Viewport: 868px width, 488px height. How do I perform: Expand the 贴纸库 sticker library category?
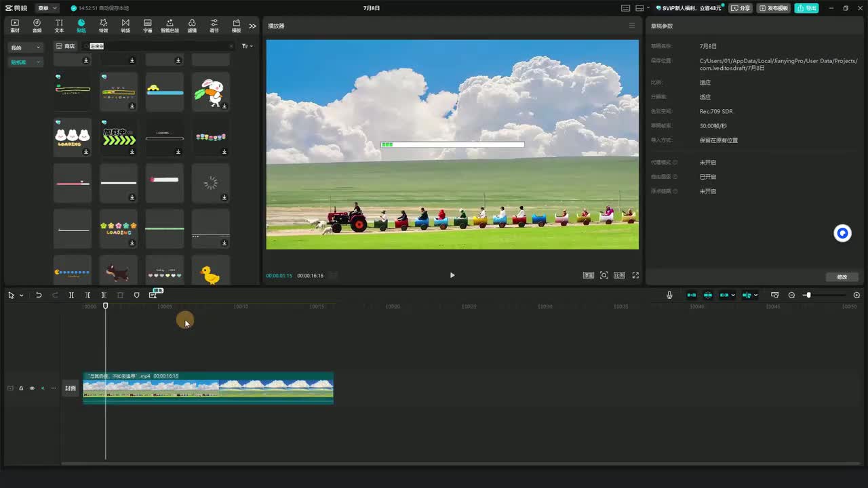point(25,62)
